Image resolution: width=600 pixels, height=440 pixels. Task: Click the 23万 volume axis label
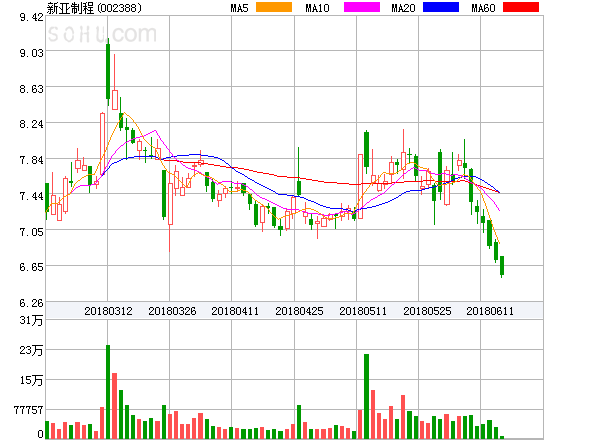point(31,350)
